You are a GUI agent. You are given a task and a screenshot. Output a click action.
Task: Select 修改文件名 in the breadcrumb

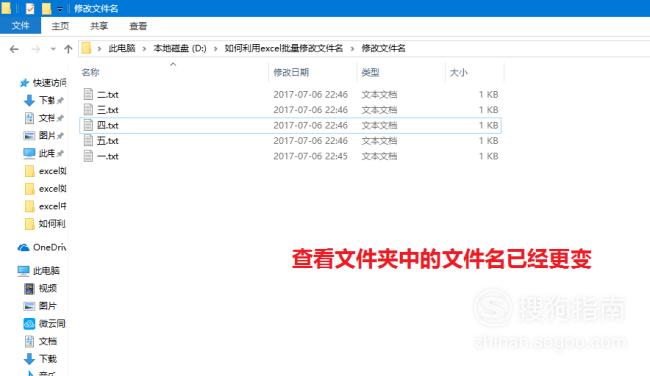click(x=383, y=48)
